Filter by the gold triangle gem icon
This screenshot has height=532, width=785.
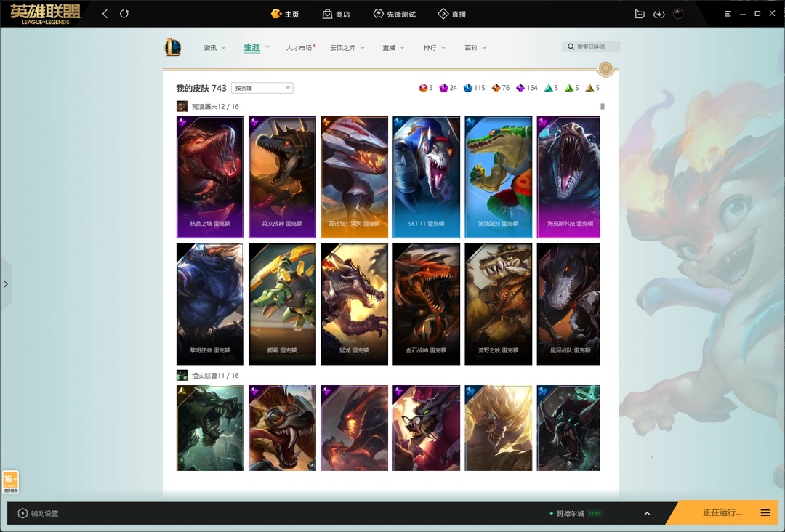tap(589, 88)
